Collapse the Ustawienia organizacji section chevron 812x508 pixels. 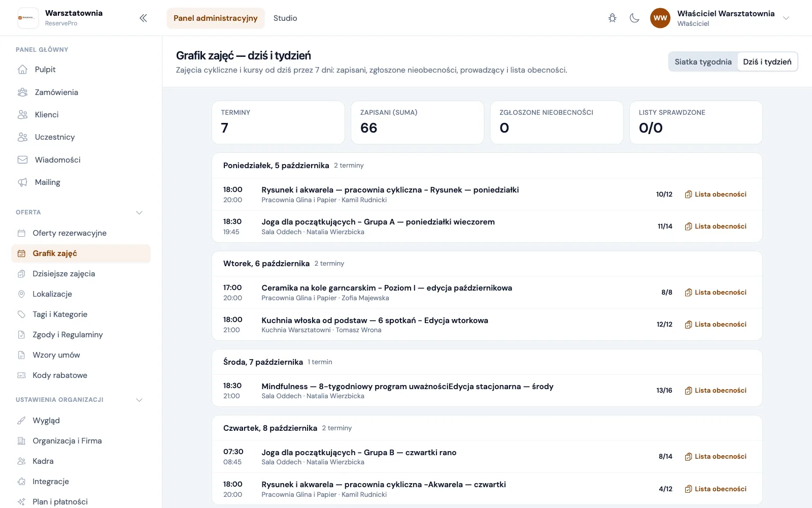pos(139,400)
